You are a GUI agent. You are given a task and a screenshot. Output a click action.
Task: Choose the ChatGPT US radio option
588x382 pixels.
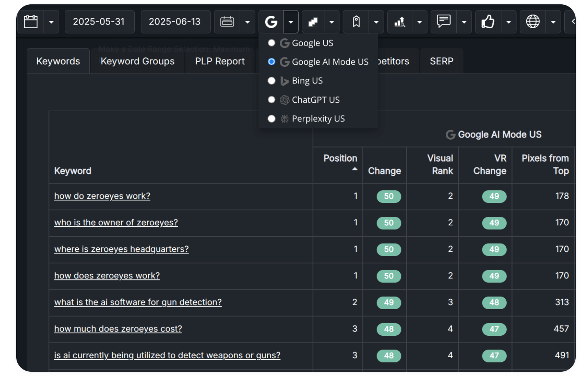(271, 100)
